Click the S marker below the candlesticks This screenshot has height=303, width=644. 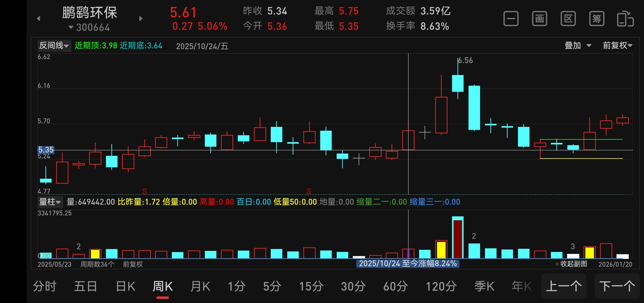coord(144,191)
